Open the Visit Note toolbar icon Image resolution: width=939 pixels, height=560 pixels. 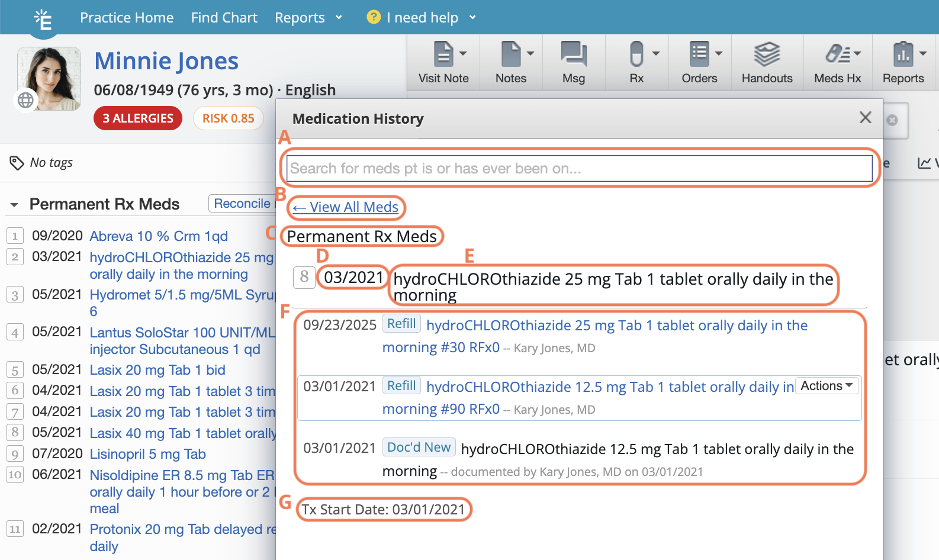coord(443,54)
